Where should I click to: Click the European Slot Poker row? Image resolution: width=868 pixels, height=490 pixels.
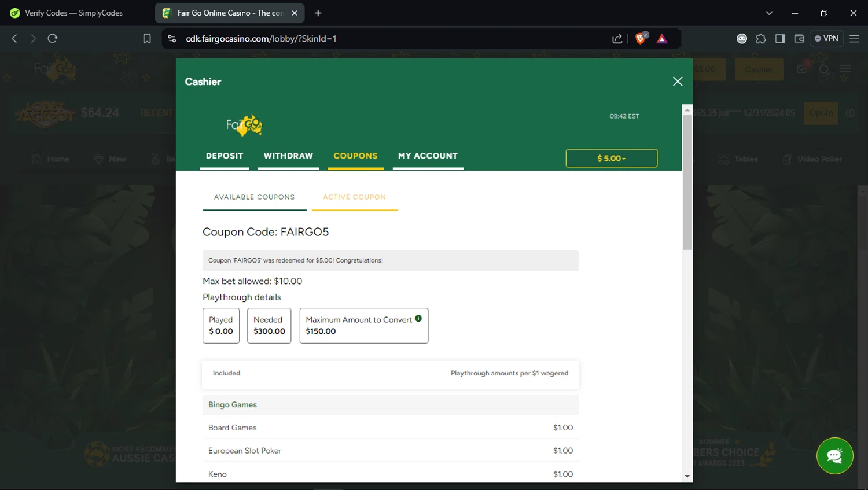[x=391, y=451]
